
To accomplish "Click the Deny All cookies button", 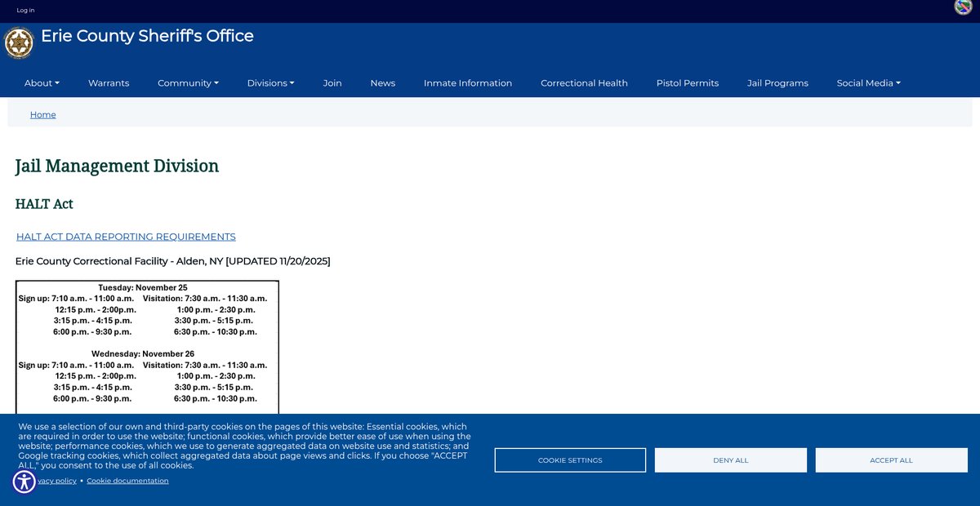I will [x=731, y=460].
